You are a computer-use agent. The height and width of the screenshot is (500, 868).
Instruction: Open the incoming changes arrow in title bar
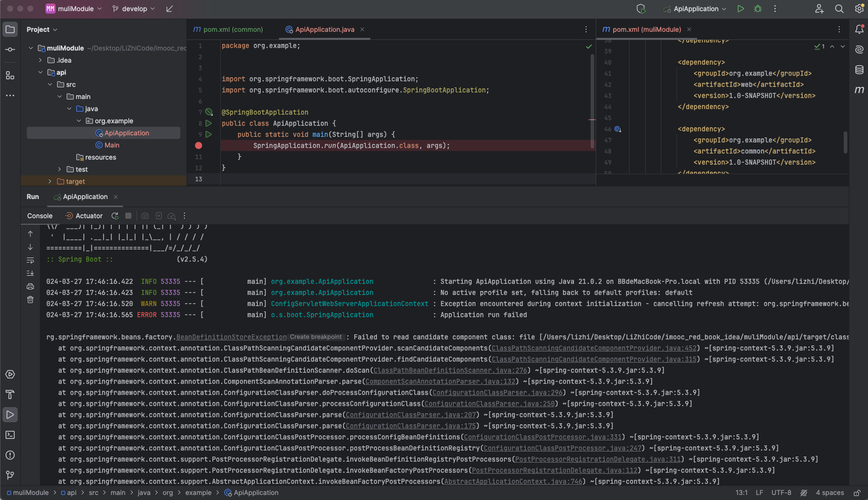tap(170, 9)
